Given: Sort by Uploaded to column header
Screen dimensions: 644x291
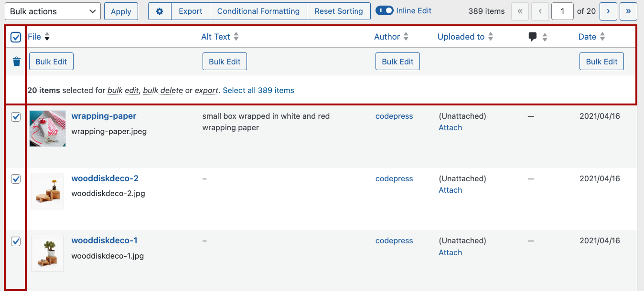Looking at the screenshot, I should click(x=461, y=37).
